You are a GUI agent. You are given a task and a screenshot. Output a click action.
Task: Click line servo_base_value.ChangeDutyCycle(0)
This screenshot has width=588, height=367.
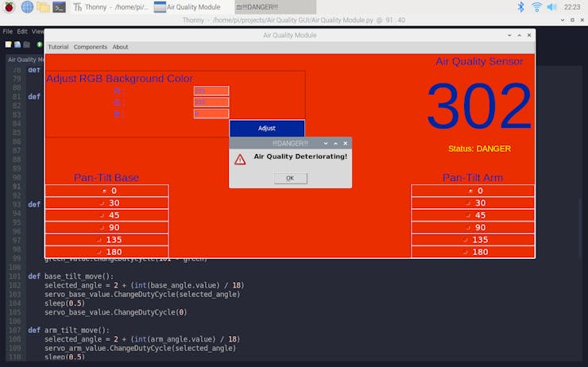pos(115,312)
